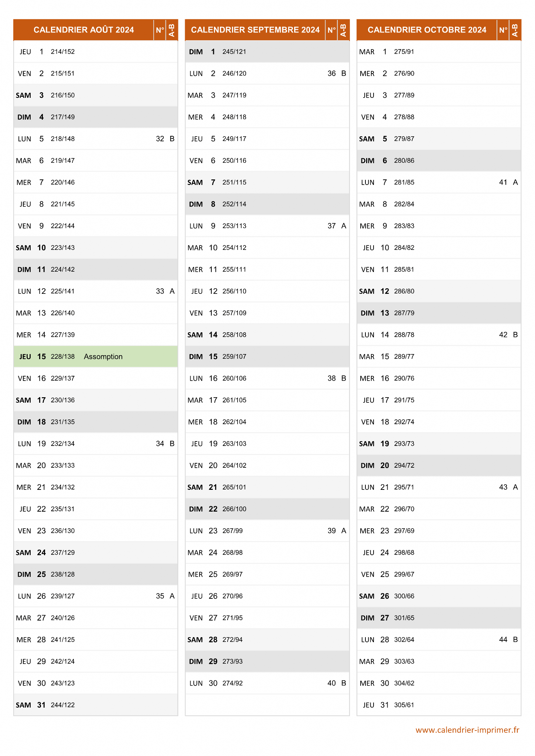Image resolution: width=535 pixels, height=756 pixels.
Task: Click the CALENDRIER OCTOBRE 2024 header
Action: point(427,30)
